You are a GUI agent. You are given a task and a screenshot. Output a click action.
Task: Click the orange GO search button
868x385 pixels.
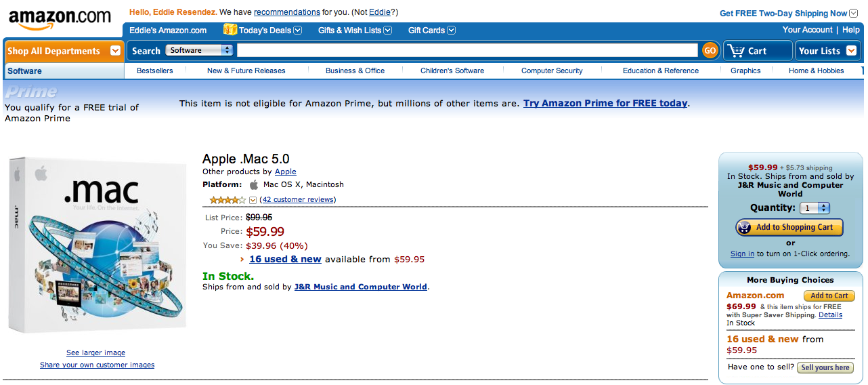tap(710, 50)
